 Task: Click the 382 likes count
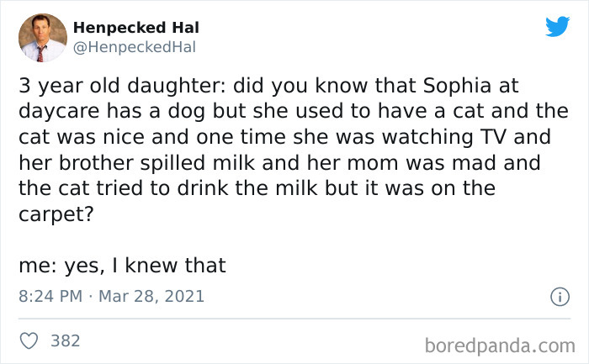tap(66, 340)
